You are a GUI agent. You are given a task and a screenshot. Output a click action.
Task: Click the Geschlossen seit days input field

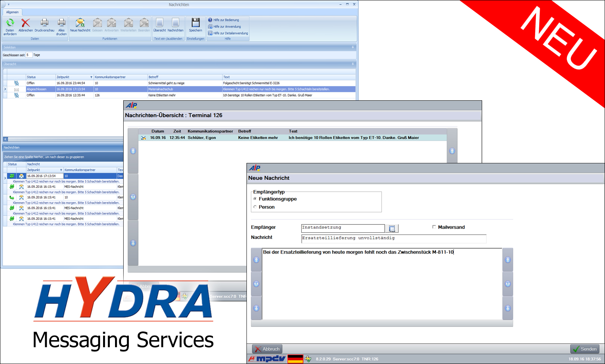[29, 54]
